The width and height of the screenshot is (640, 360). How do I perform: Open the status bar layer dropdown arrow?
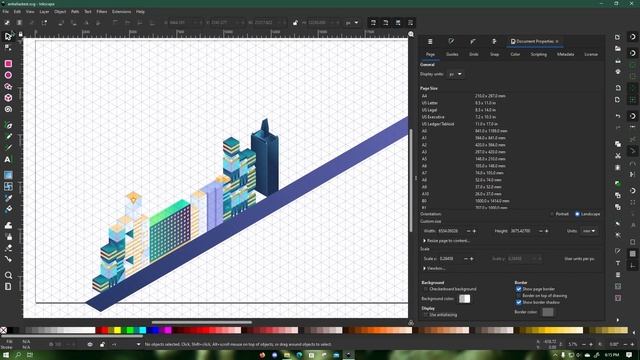[138, 344]
